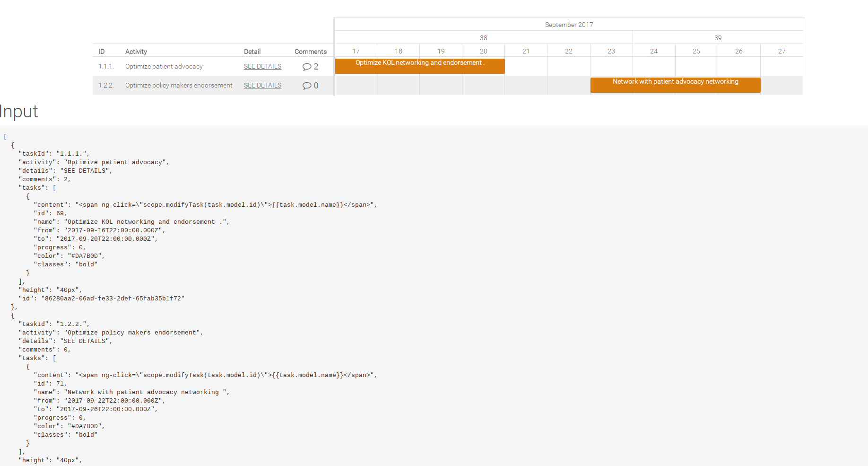The width and height of the screenshot is (868, 466).
Task: Click day 17 column header
Action: [356, 50]
